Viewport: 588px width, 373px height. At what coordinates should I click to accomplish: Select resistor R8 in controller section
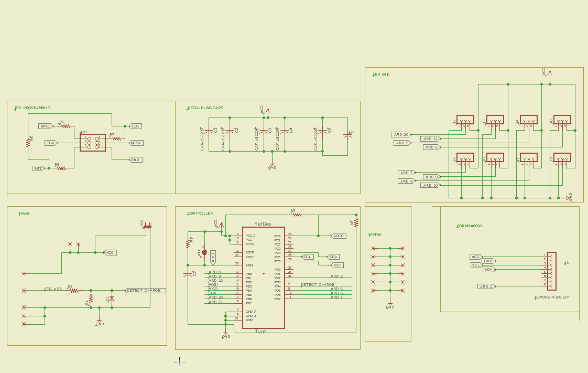[356, 223]
